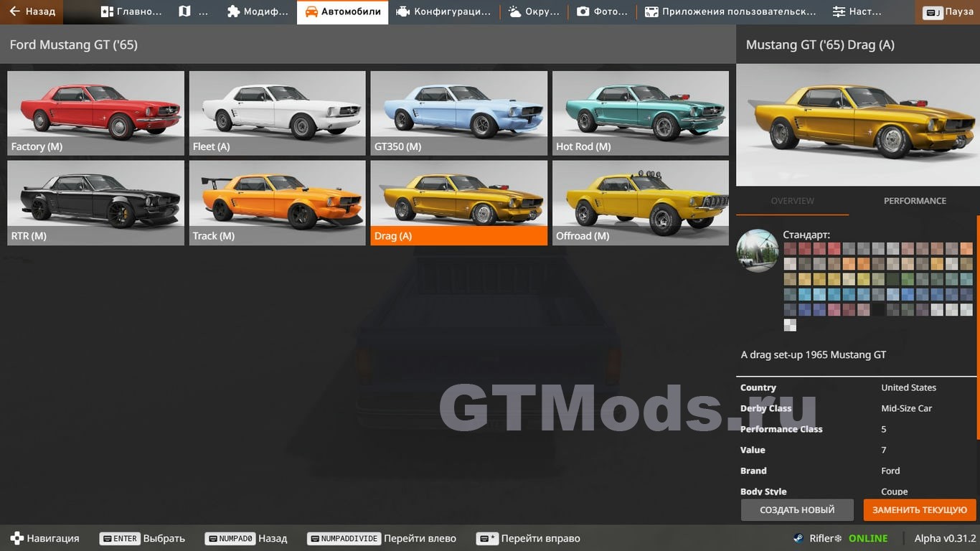Viewport: 980px width, 551px height.
Task: Click the NUMPADDIVIDE Перейти влево hint
Action: pyautogui.click(x=382, y=538)
